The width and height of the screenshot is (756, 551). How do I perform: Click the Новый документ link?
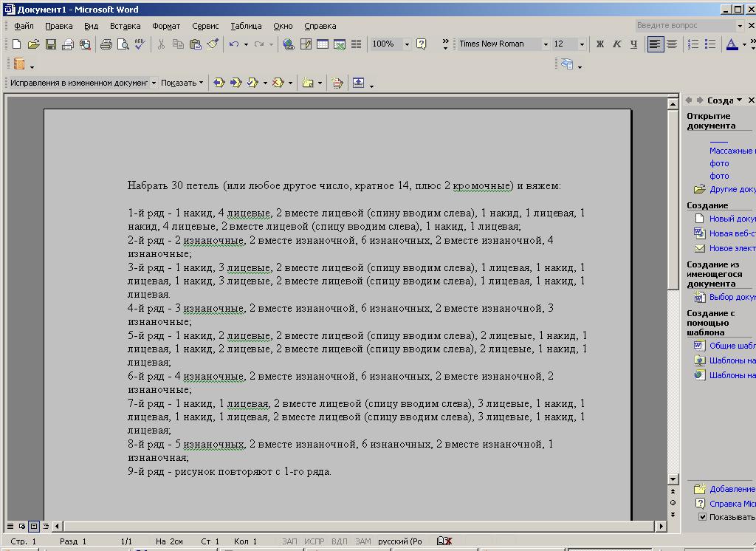click(x=732, y=219)
